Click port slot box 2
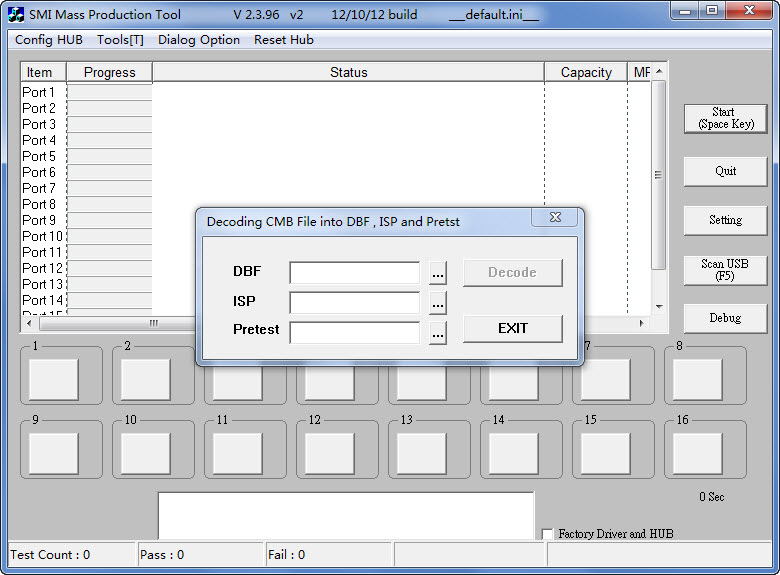Viewport: 780px width, 575px height. [146, 380]
